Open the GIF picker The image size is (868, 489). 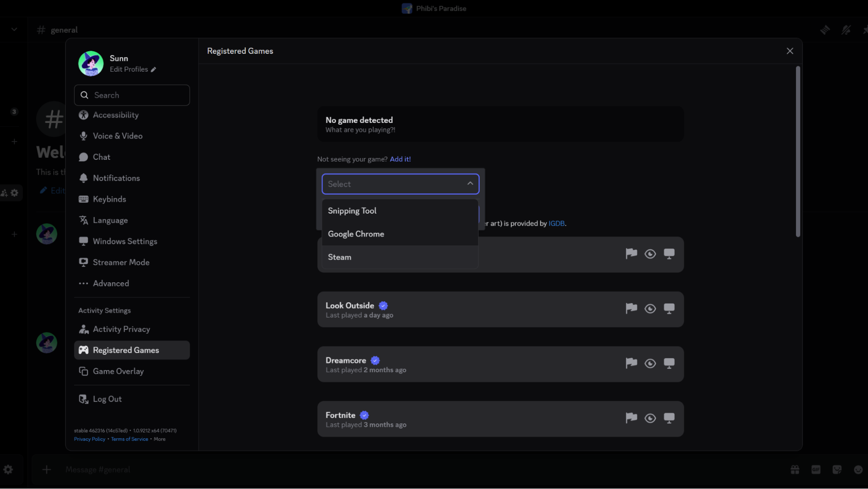tap(816, 469)
